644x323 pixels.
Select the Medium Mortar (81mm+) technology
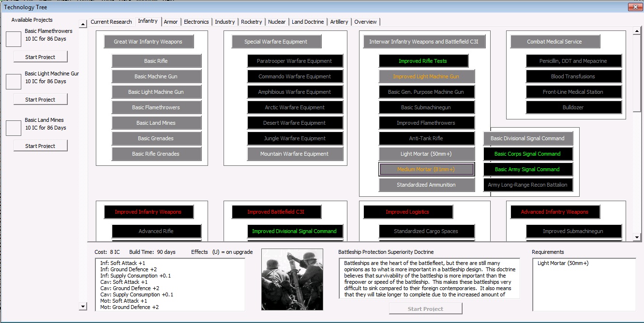tap(427, 169)
